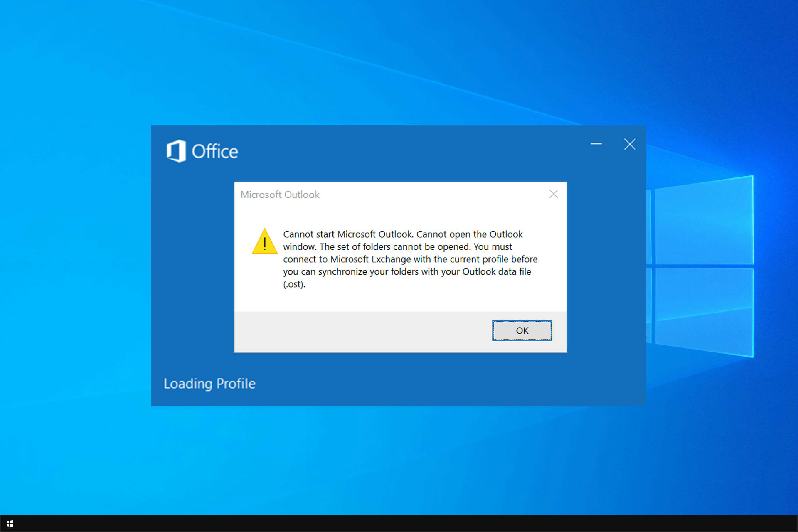This screenshot has height=532, width=798.
Task: Click the Show desktop sliver on the taskbar
Action: (x=796, y=524)
